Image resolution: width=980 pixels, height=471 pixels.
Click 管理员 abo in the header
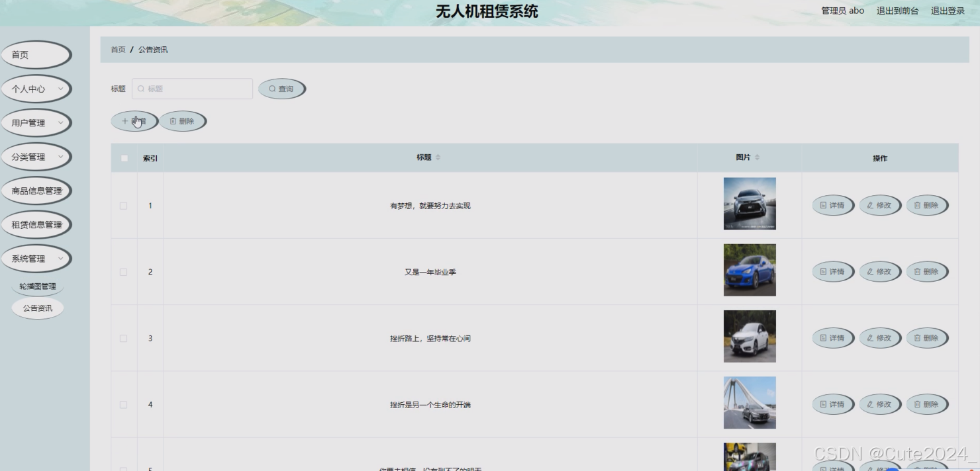click(842, 11)
